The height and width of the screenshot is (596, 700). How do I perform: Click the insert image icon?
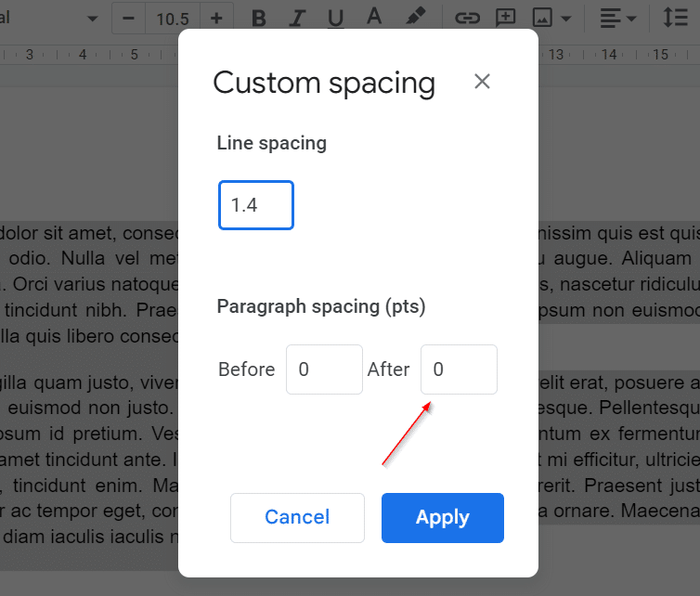coord(542,18)
